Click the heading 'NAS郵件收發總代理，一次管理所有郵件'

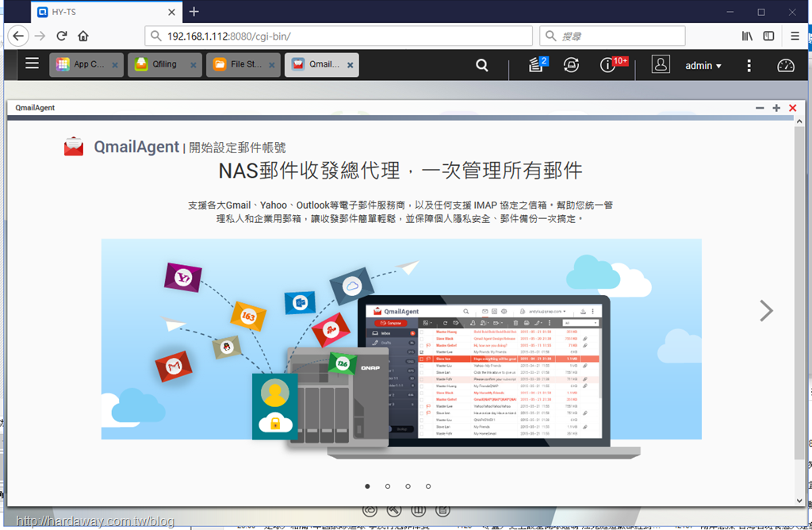point(400,171)
